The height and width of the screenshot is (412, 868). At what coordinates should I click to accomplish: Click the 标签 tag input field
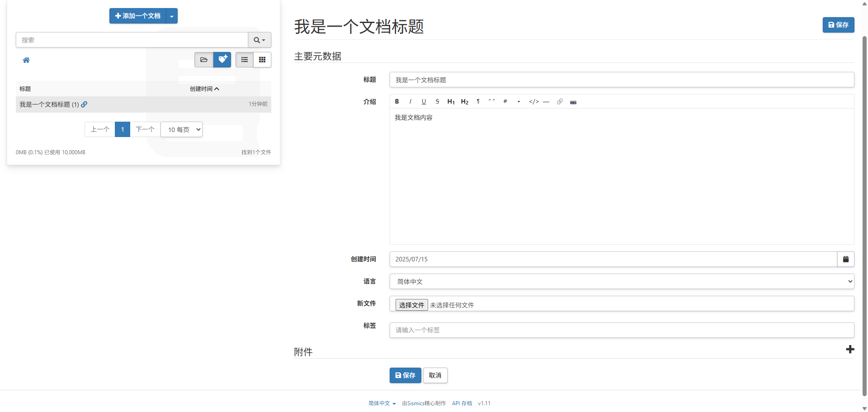click(622, 330)
